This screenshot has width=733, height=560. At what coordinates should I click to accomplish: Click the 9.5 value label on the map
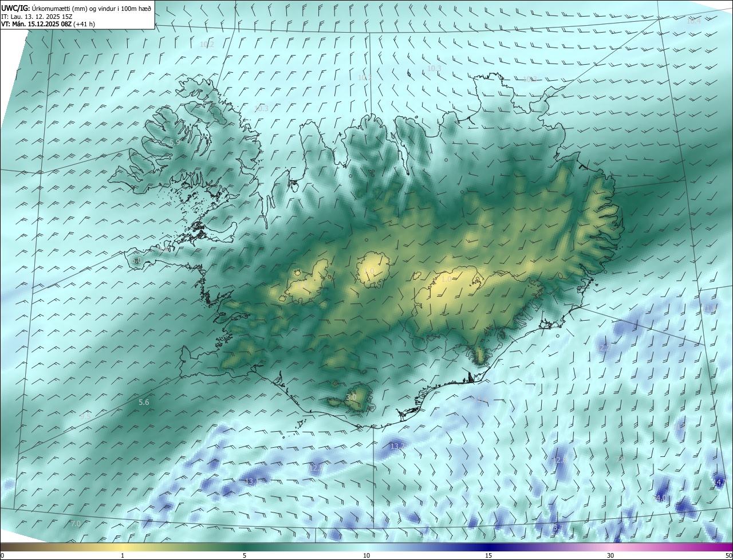[85, 416]
